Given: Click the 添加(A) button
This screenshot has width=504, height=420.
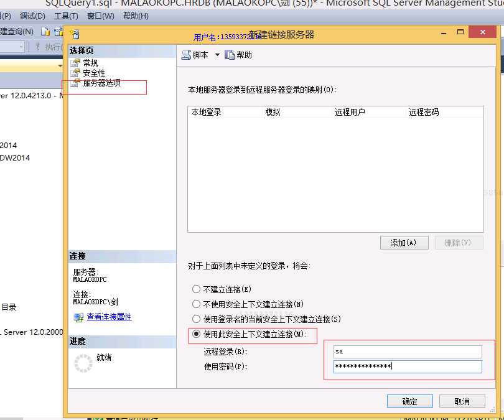Looking at the screenshot, I should (404, 243).
